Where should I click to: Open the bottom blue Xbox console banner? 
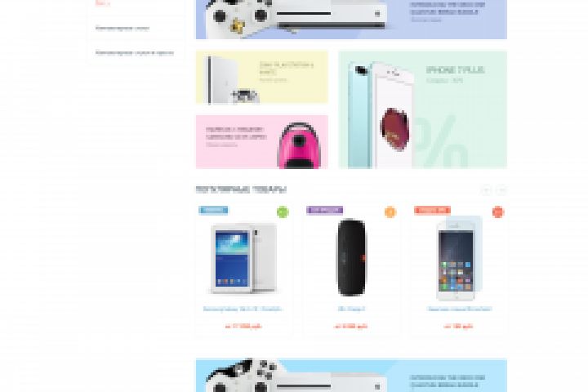[351, 375]
